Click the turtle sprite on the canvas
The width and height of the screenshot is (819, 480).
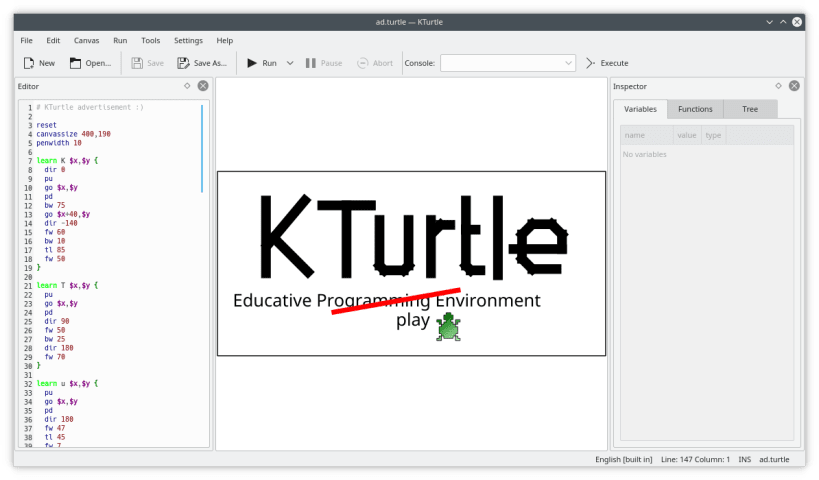coord(448,327)
